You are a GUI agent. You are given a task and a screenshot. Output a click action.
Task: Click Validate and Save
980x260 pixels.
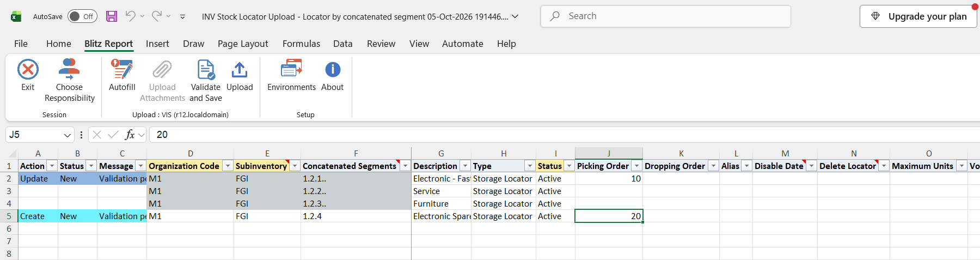(206, 81)
